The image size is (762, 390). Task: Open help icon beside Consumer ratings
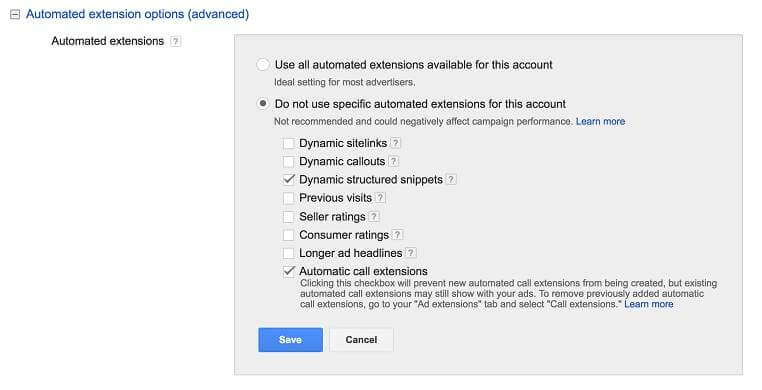pos(398,235)
